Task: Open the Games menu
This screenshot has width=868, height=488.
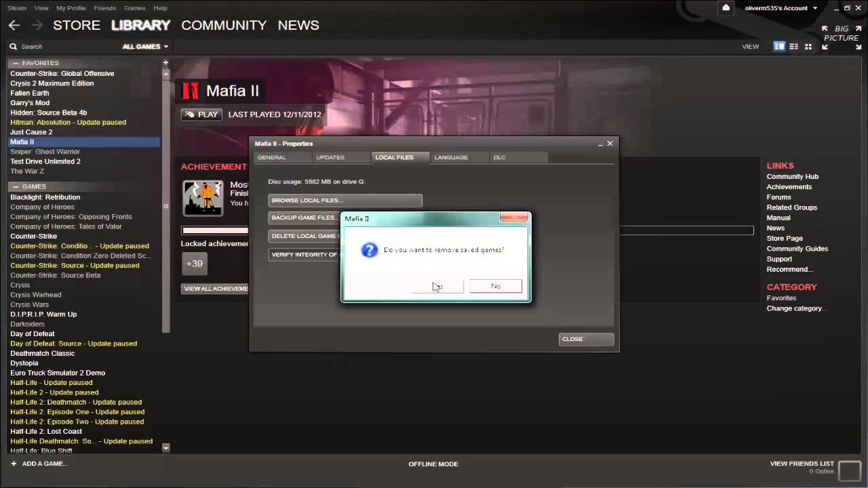Action: click(x=135, y=8)
